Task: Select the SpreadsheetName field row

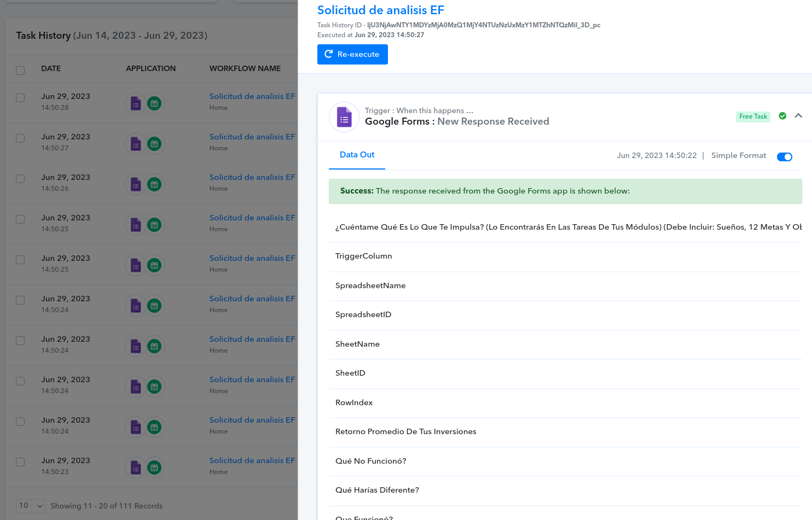Action: click(x=566, y=286)
